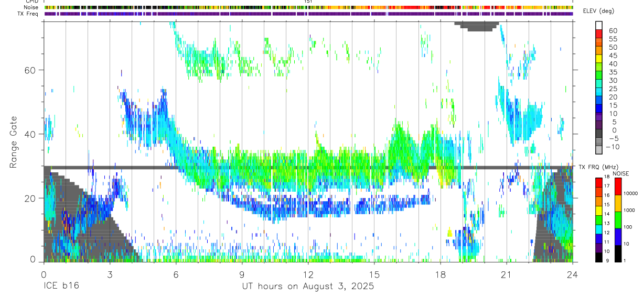Image resolution: width=644 pixels, height=297 pixels.
Task: Click the 18 tick on UT hours axis
Action: (x=440, y=274)
